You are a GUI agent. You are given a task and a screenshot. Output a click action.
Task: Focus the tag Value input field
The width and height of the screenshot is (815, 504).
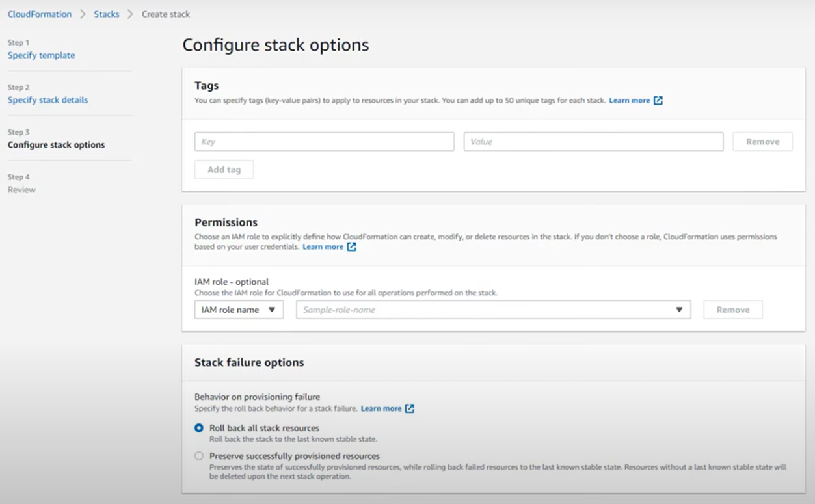[593, 142]
